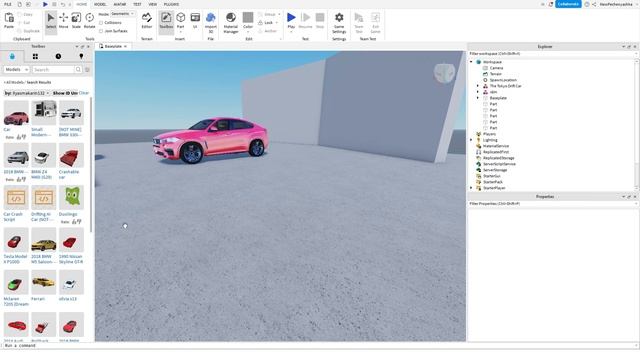Screen dimensions: 640x360
Task: Open the Mode Geometric dropdown
Action: point(122,14)
